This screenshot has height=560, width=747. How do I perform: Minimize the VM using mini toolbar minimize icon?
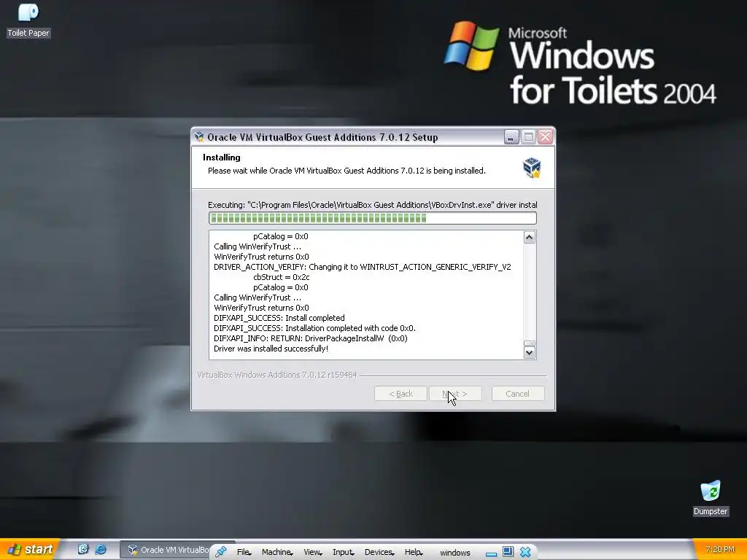click(x=491, y=553)
